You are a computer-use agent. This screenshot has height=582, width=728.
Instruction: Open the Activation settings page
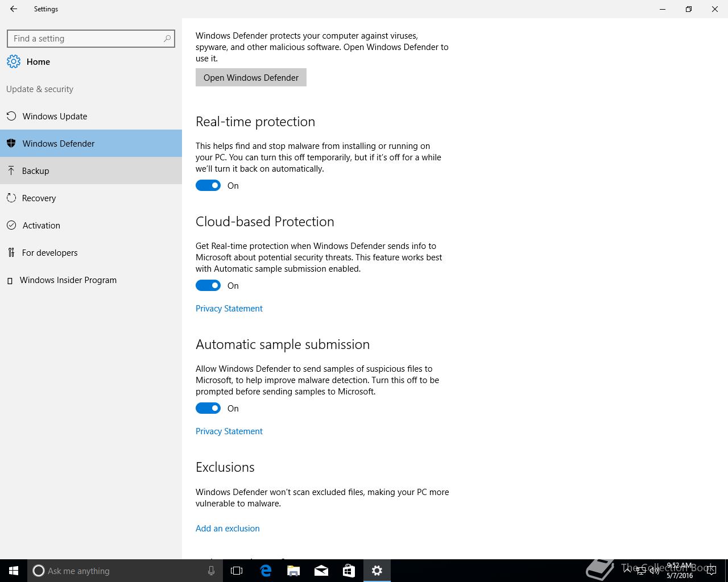pyautogui.click(x=91, y=225)
